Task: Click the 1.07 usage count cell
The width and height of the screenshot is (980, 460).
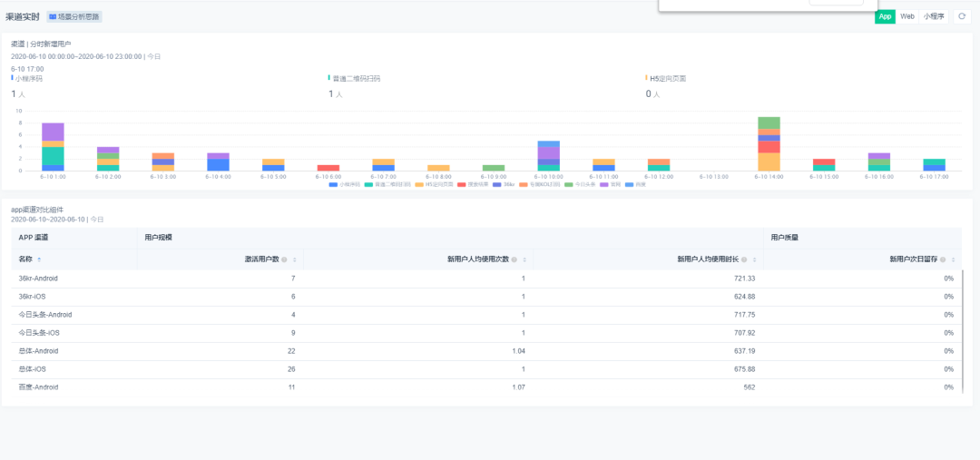Action: 519,387
